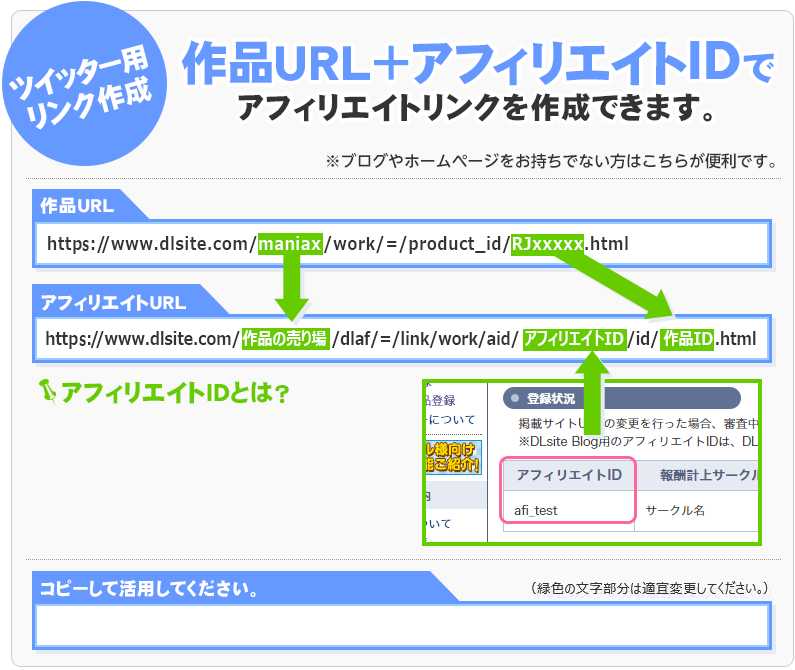The image size is (795, 670).
Task: Click the green アフィリエイトID placeholder in URL
Action: pos(574,338)
